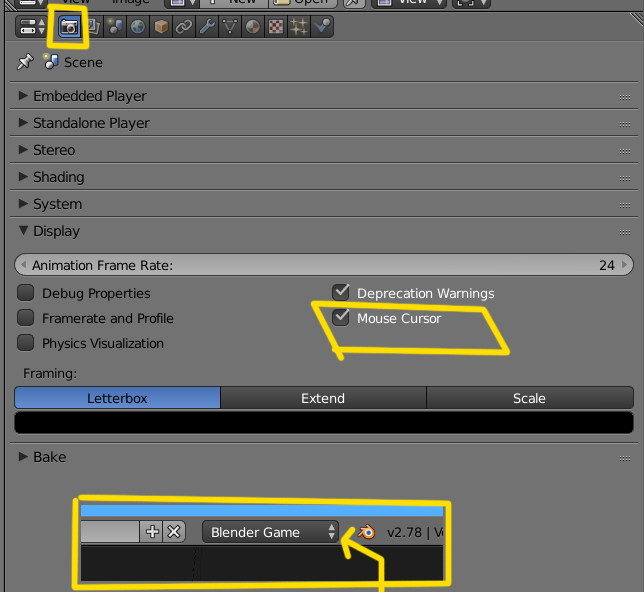Screen dimensions: 644x592
Task: Click the Display panel grip handle
Action: click(625, 233)
